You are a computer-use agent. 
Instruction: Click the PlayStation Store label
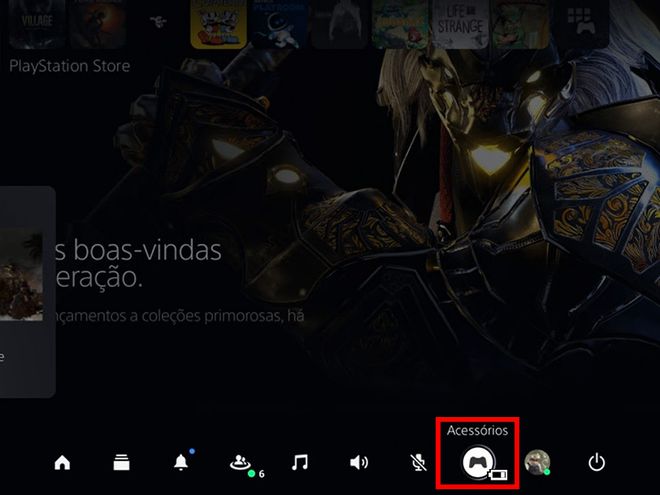point(69,66)
